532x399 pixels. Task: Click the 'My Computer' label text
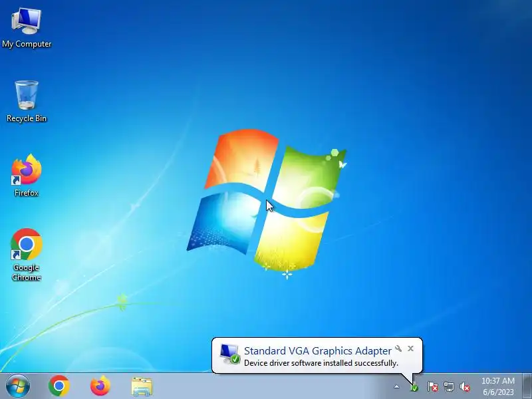pos(27,44)
